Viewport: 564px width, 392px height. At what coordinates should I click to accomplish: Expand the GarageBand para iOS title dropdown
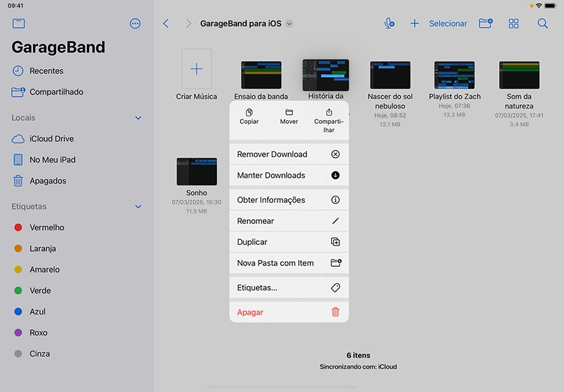289,24
